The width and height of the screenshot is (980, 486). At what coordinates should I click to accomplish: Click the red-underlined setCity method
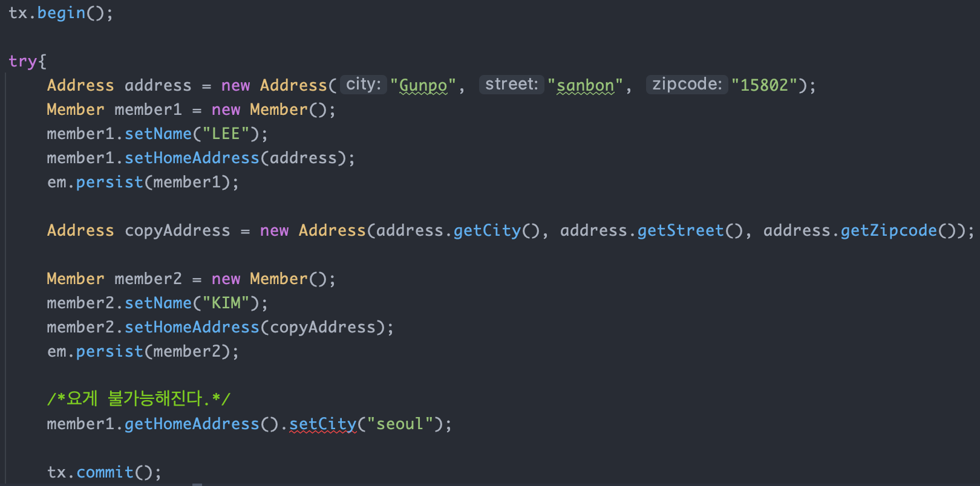pos(323,424)
